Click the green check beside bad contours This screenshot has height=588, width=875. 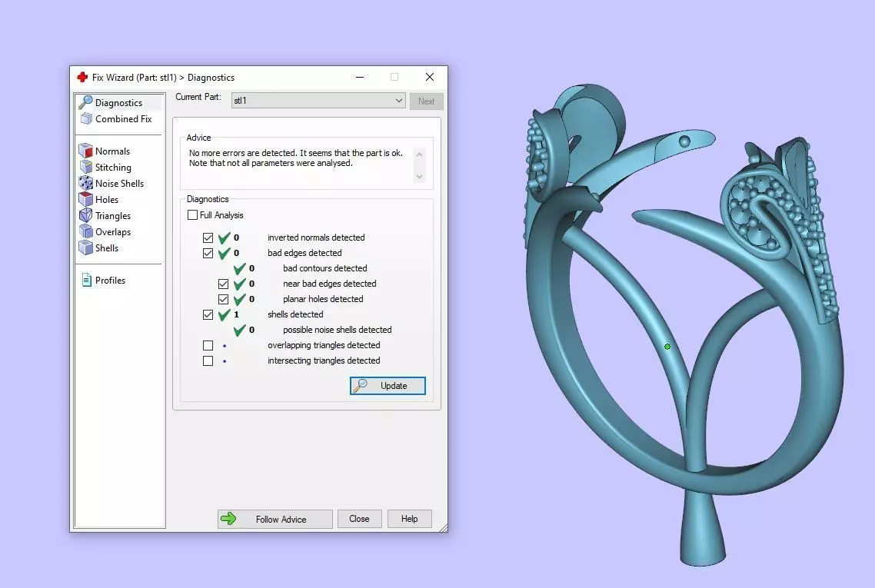[240, 268]
